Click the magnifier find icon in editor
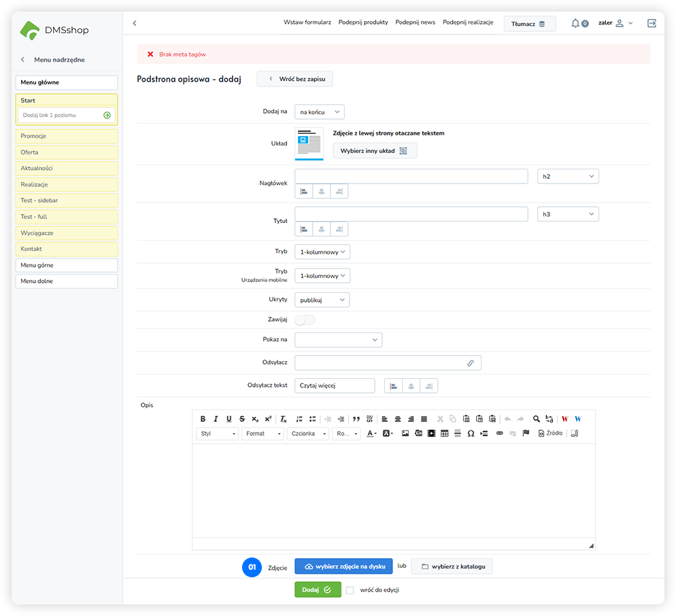 pos(536,419)
